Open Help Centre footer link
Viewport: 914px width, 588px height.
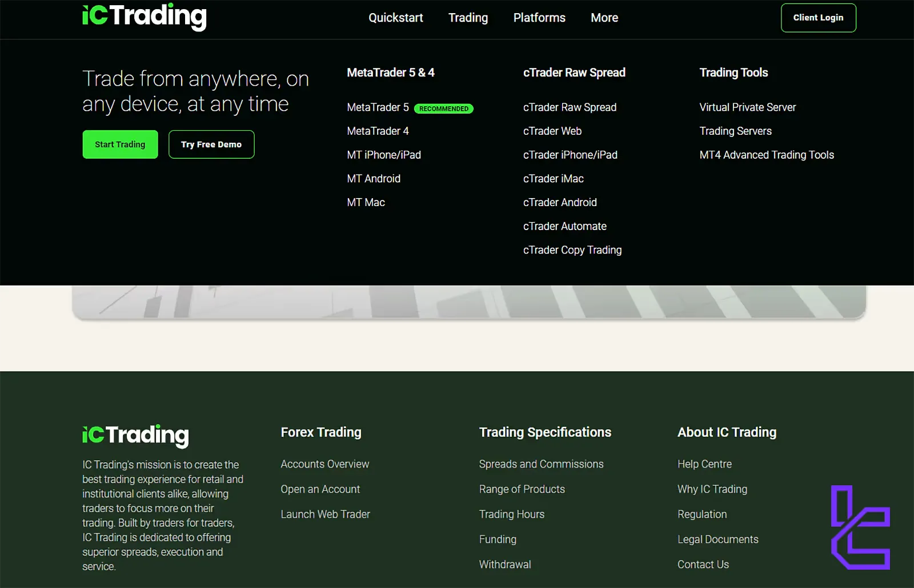click(704, 464)
